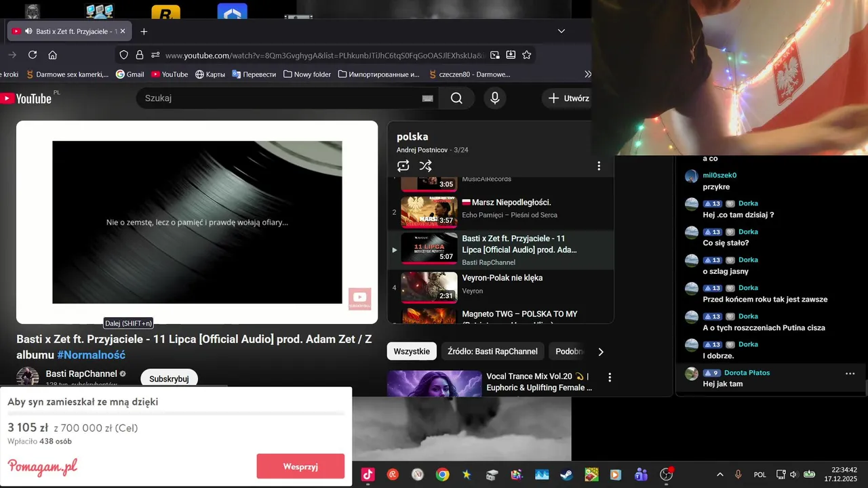Viewport: 868px width, 488px height.
Task: Click the Utwórz create button
Action: 568,98
